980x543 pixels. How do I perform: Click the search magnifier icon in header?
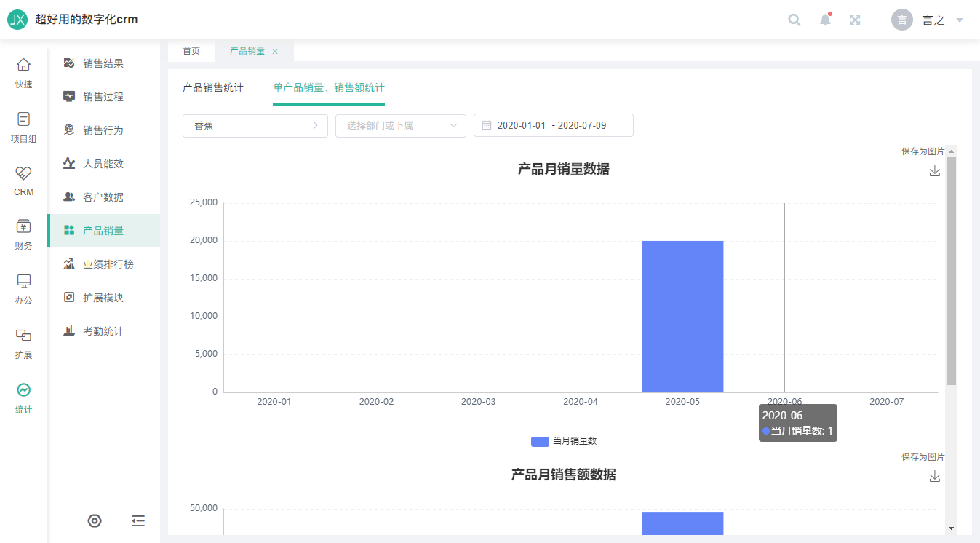coord(794,20)
